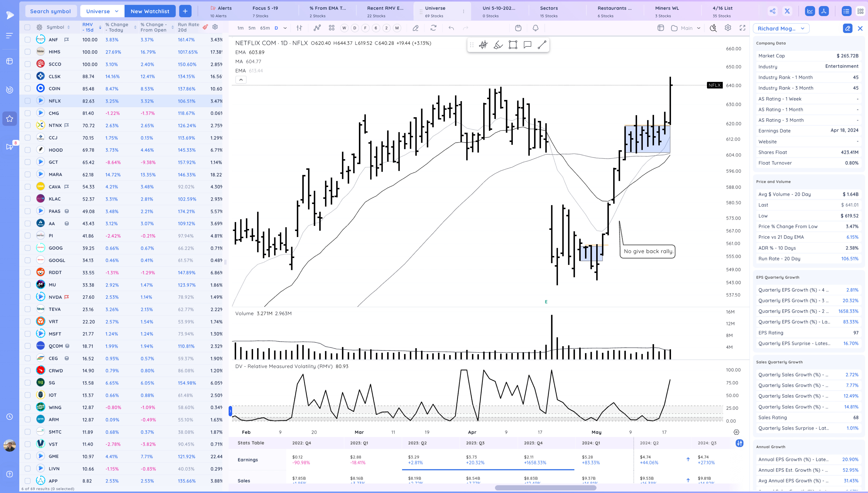This screenshot has width=868, height=493.
Task: Click the Search symbol input field
Action: click(x=51, y=11)
